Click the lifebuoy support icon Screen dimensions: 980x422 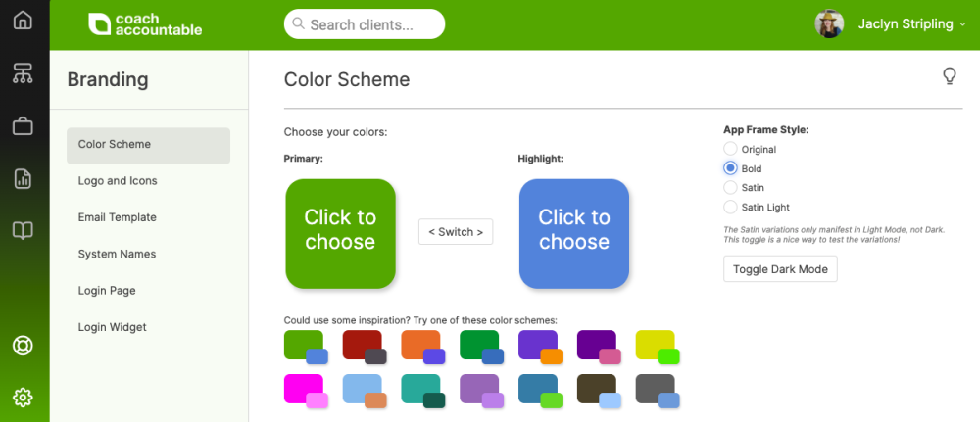click(x=24, y=345)
